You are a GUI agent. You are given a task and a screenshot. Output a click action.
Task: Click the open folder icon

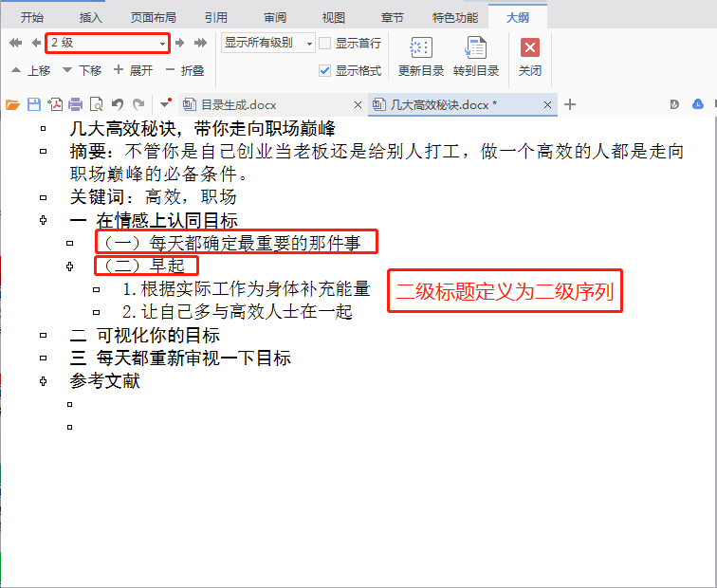click(x=13, y=104)
